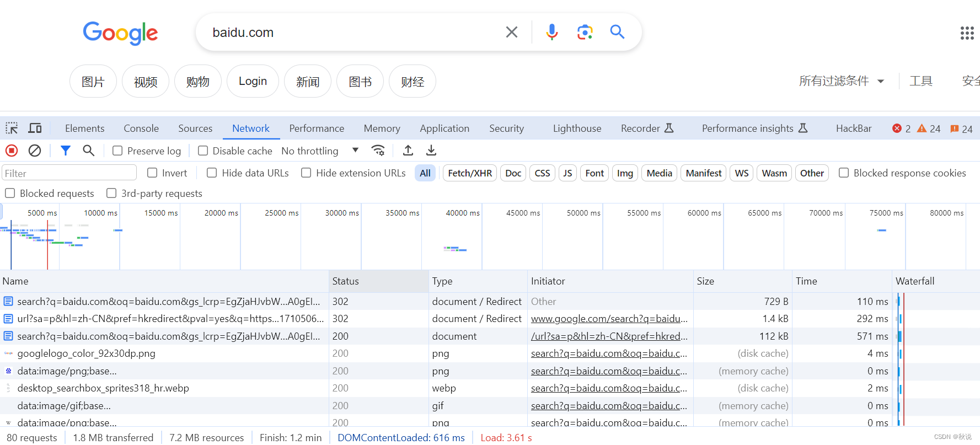Image resolution: width=980 pixels, height=445 pixels.
Task: Click the 图片 search chip
Action: [x=93, y=82]
